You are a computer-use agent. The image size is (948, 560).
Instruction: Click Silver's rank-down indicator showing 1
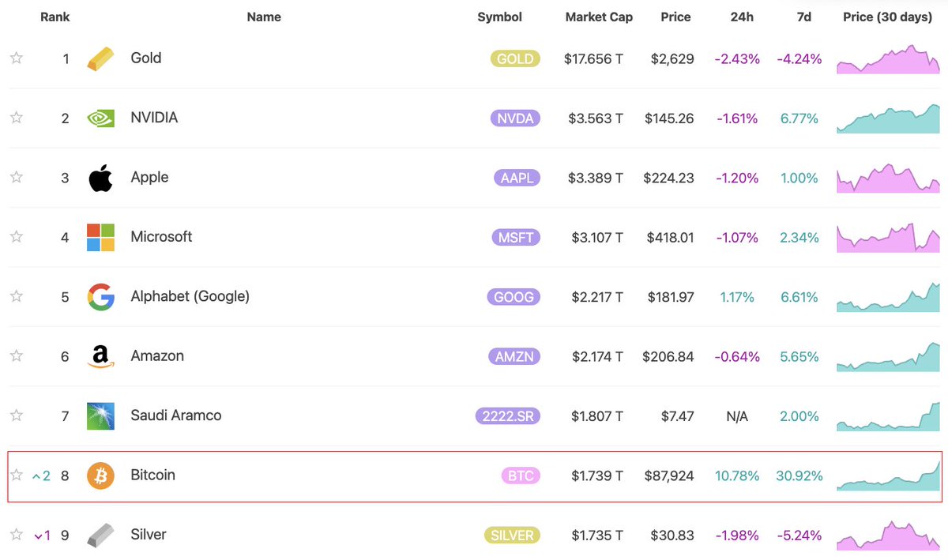(42, 536)
